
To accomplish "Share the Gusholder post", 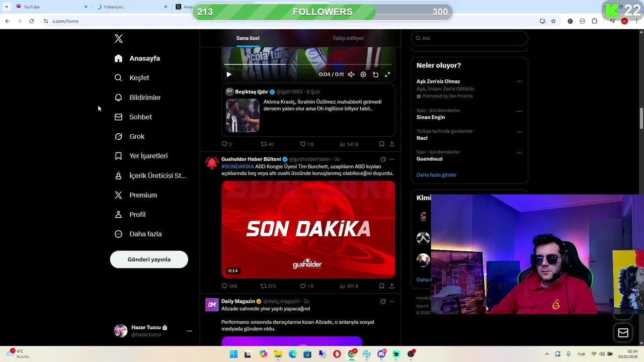I will coord(392,286).
